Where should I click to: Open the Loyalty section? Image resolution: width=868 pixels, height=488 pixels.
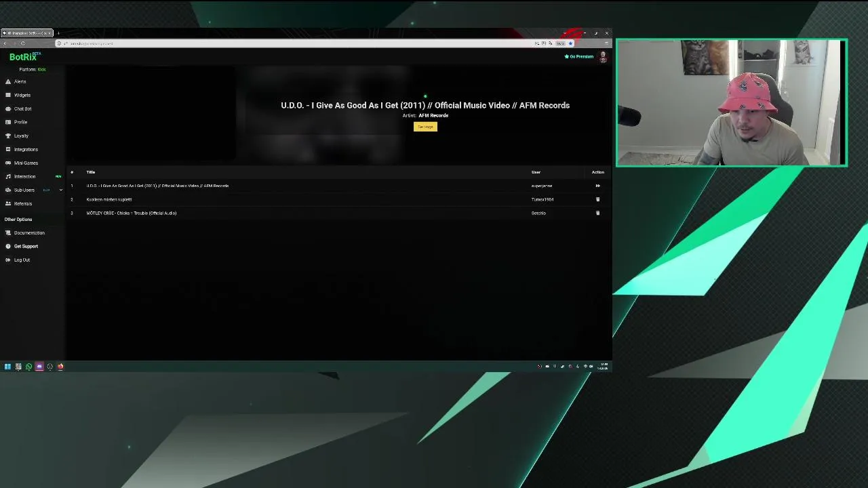pyautogui.click(x=21, y=136)
